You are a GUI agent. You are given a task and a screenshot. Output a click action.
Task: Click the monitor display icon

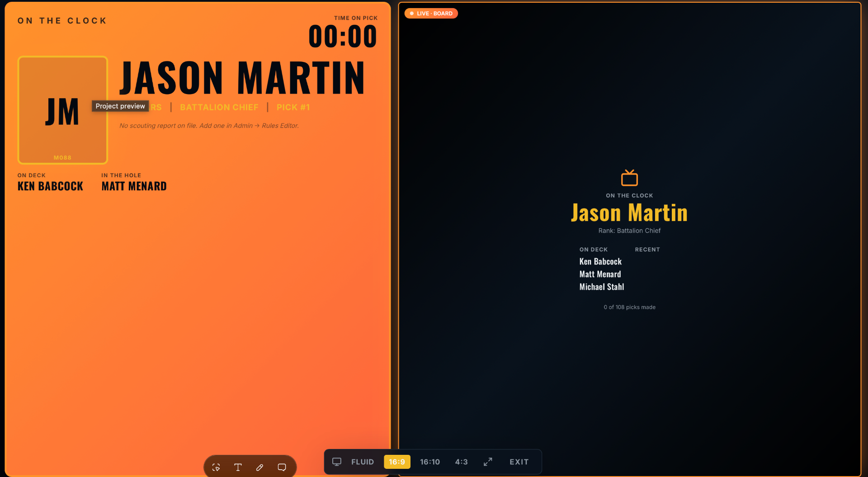point(337,462)
